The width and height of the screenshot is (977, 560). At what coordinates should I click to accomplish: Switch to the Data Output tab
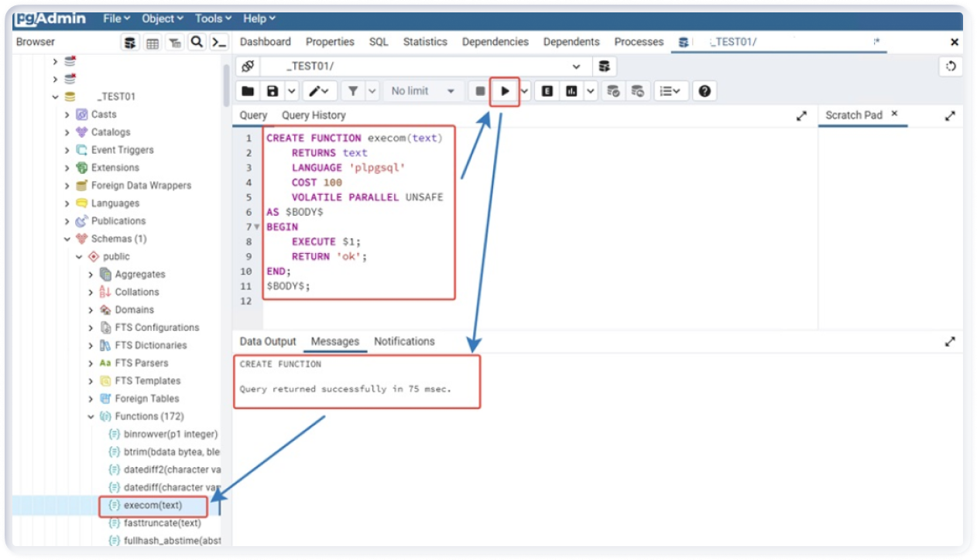[268, 342]
